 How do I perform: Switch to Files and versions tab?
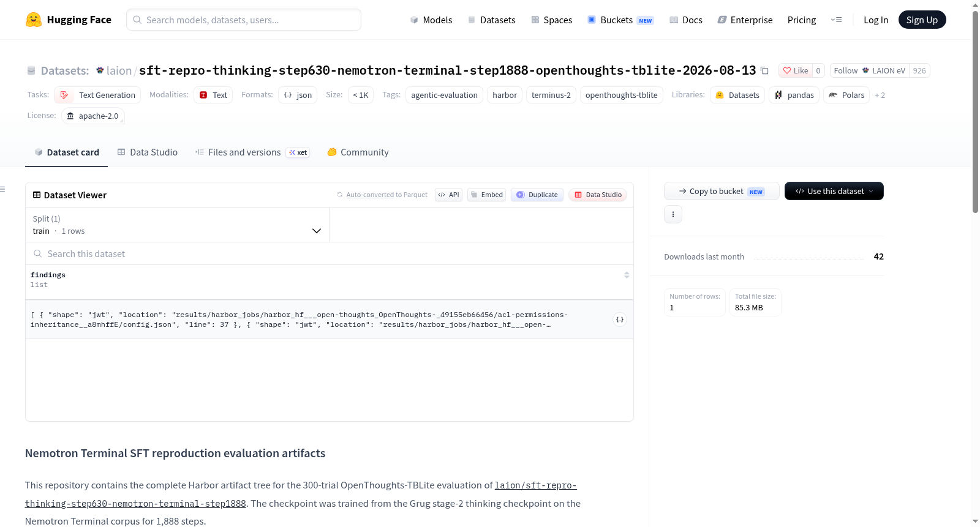point(252,152)
